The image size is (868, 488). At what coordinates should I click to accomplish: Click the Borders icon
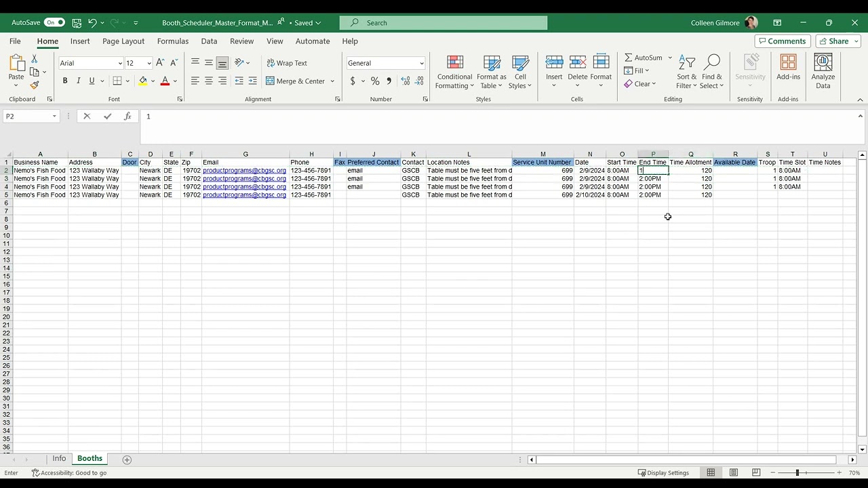pyautogui.click(x=117, y=81)
